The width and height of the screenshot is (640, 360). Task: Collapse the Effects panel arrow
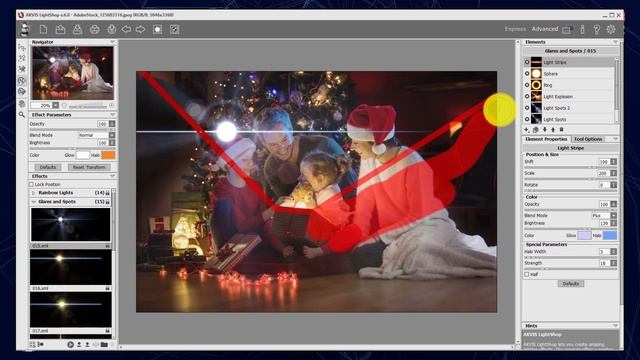(112, 176)
